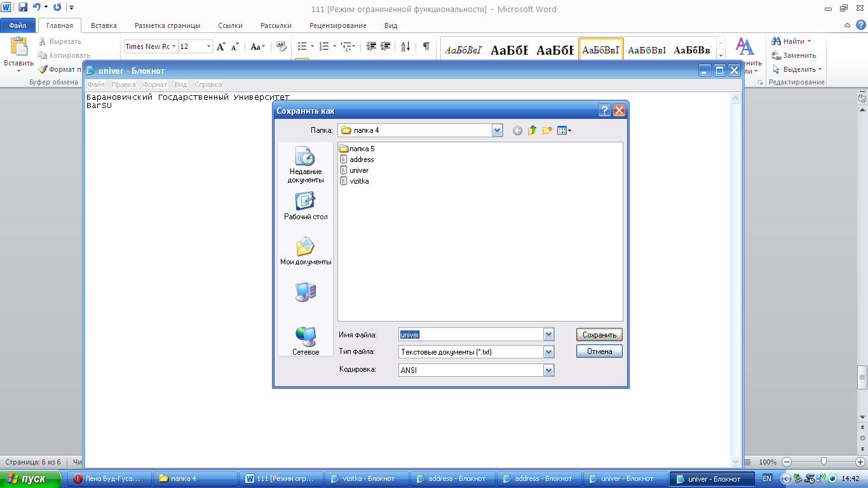The width and height of the screenshot is (868, 488).
Task: Click the Back arrow icon in save dialog
Action: [x=517, y=130]
